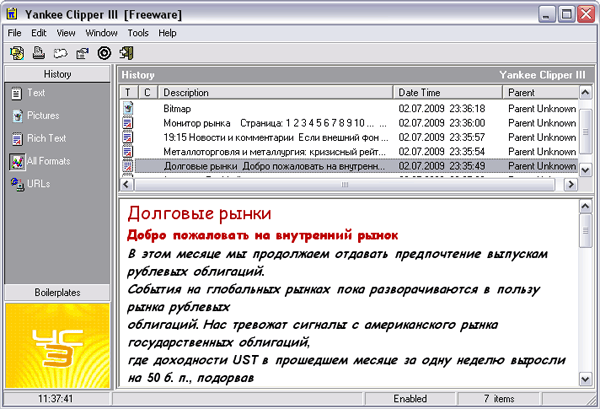Click the history list scroll left arrow
The height and width of the screenshot is (409, 600).
click(126, 185)
